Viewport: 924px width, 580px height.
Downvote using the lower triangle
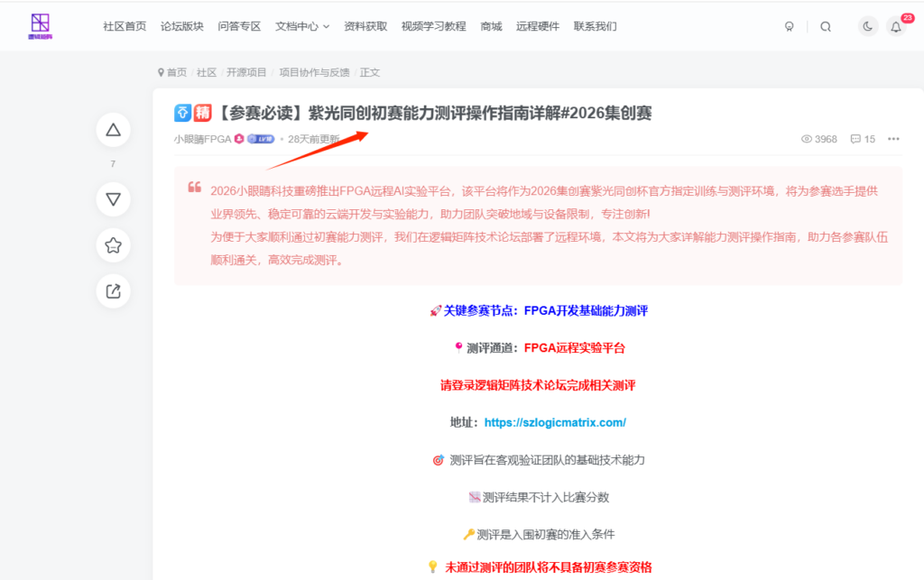[113, 199]
